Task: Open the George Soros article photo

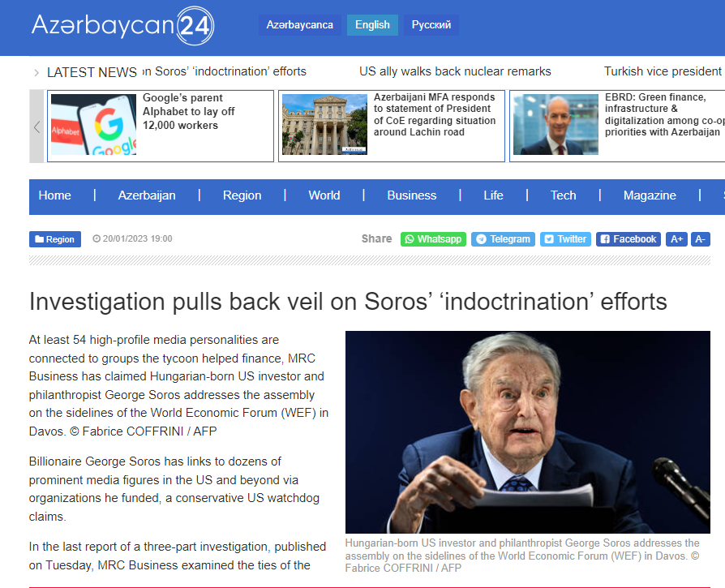Action: pos(528,432)
